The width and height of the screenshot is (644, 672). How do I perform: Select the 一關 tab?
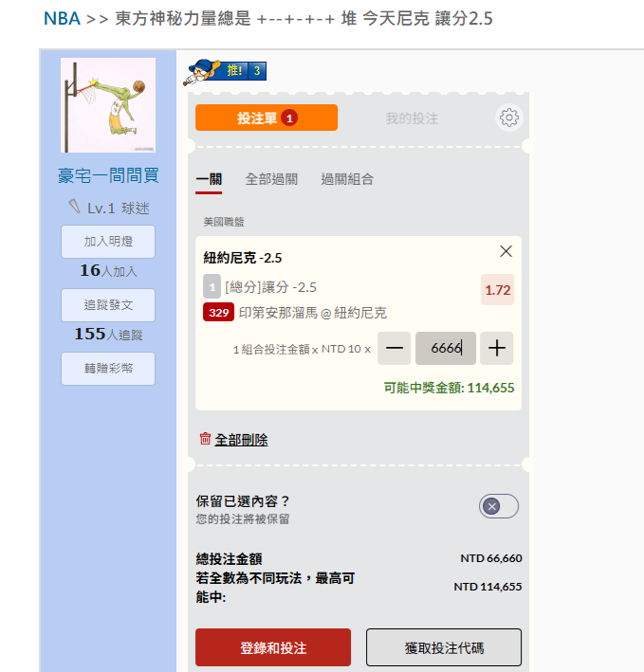pos(209,179)
